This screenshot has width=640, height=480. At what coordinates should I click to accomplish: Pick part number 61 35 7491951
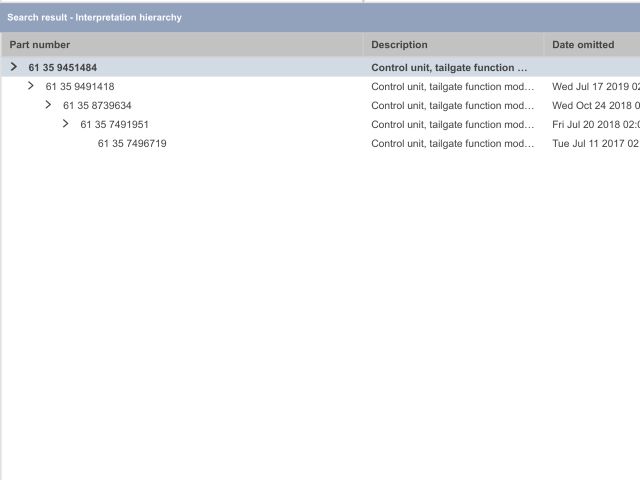point(115,125)
